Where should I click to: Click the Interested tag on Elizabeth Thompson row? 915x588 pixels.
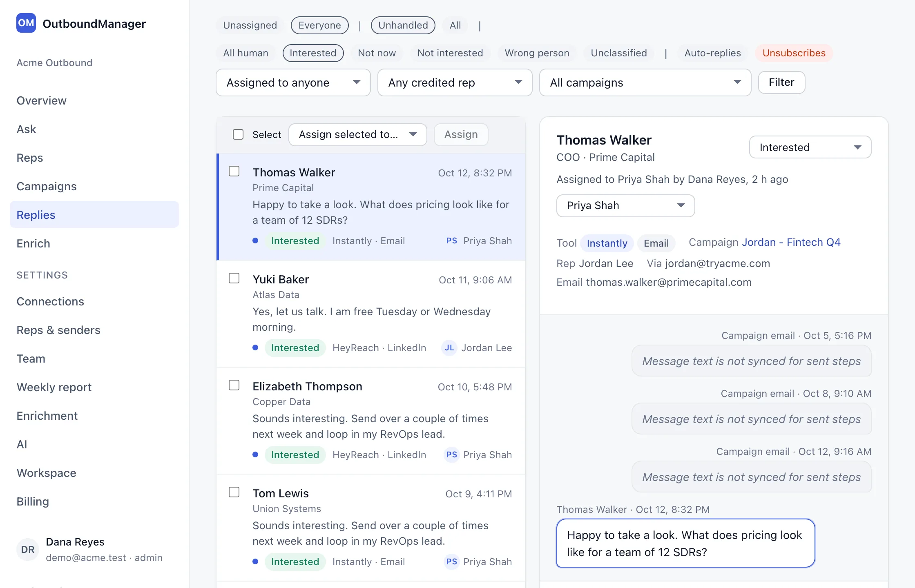295,455
